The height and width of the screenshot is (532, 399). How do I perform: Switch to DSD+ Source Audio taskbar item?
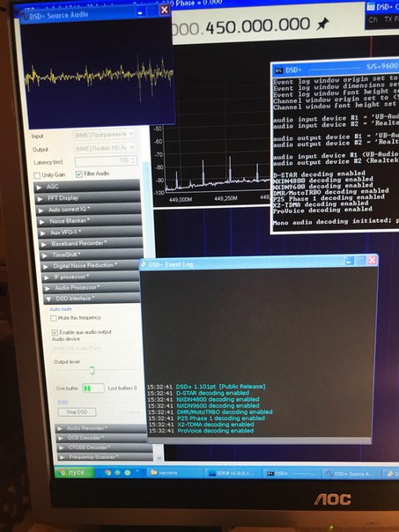[x=351, y=474]
